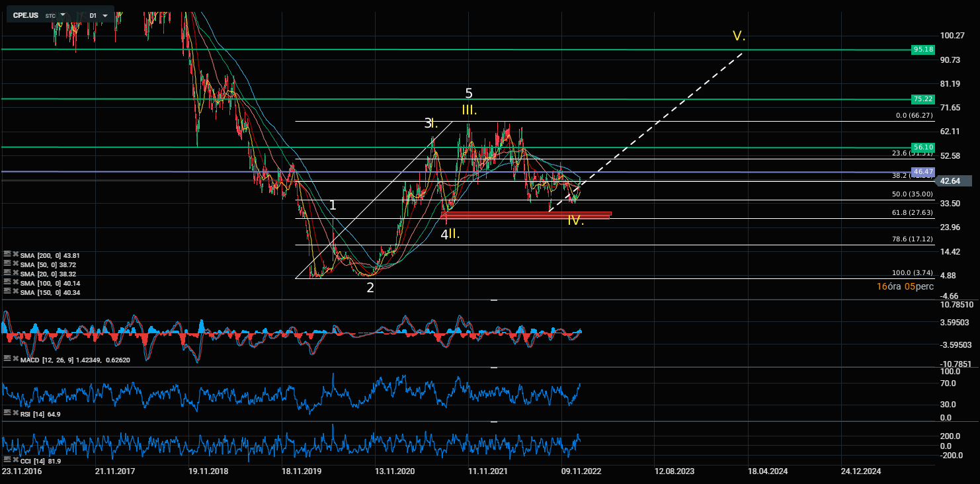Viewport: 980px width, 484px height.
Task: Click the yellow wave label III.
Action: click(x=469, y=110)
